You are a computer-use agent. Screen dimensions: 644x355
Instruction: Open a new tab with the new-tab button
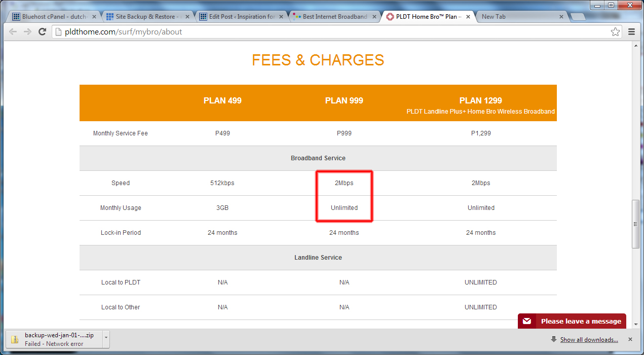[578, 17]
